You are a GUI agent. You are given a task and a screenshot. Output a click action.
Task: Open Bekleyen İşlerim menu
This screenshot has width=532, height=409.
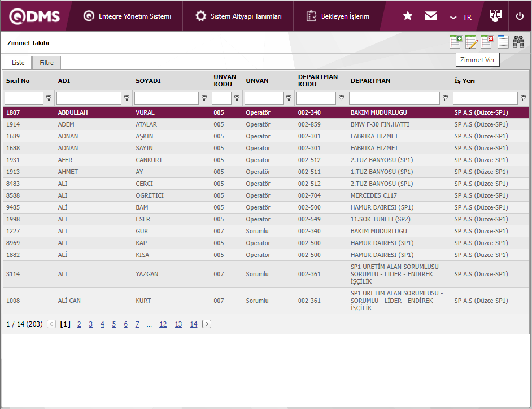(x=338, y=16)
